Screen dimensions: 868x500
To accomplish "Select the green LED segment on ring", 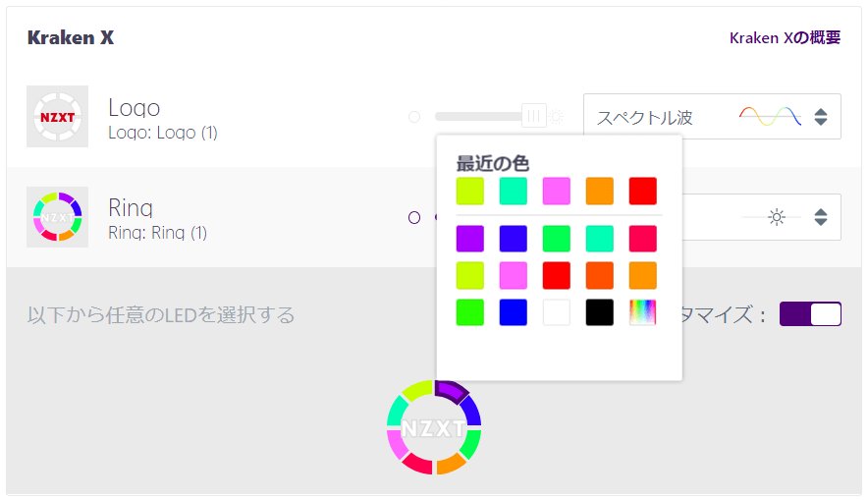I will [x=471, y=445].
